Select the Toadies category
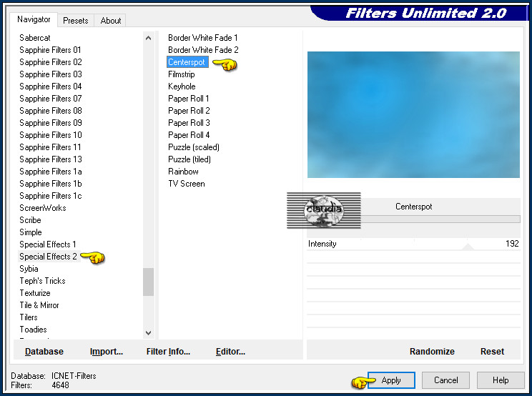 tap(33, 330)
